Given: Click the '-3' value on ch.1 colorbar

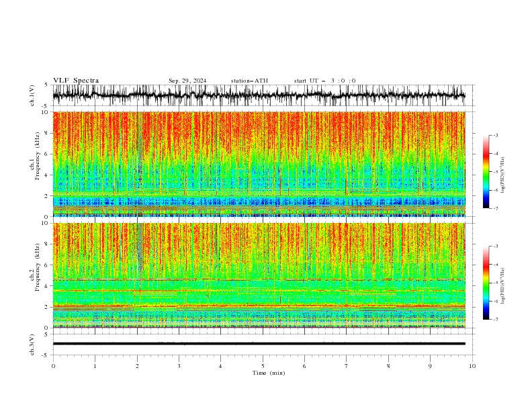Looking at the screenshot, I should click(495, 135).
